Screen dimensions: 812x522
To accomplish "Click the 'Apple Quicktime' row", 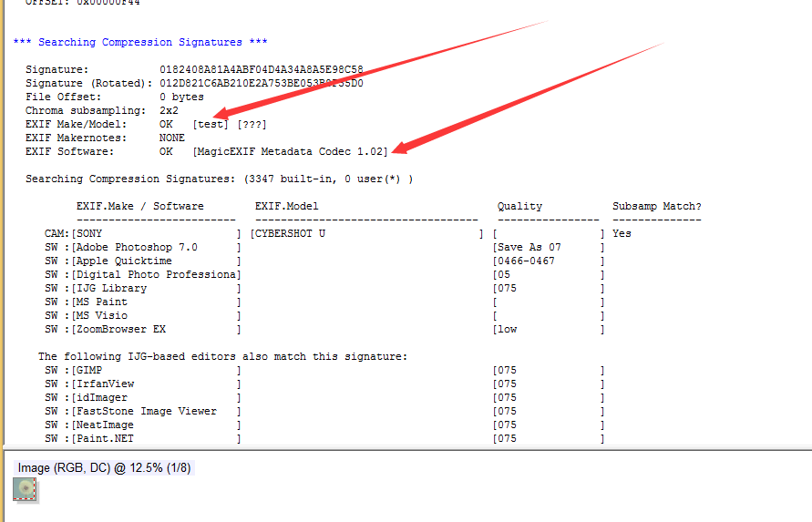I will [x=124, y=261].
